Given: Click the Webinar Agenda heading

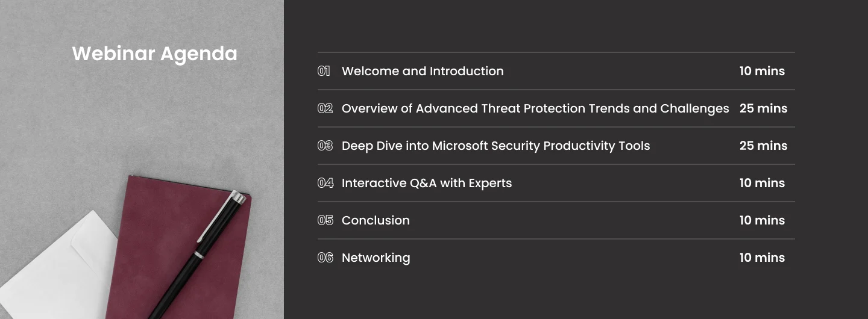Looking at the screenshot, I should [x=154, y=54].
